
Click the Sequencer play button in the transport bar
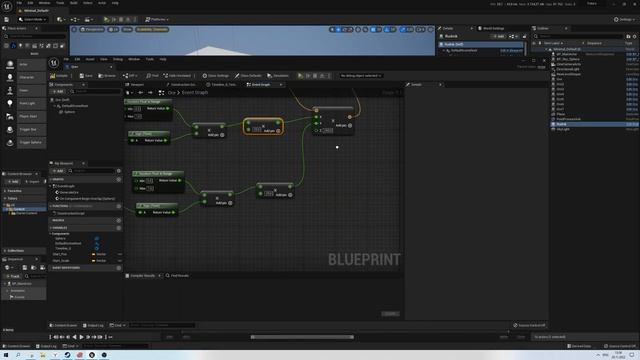(81, 337)
